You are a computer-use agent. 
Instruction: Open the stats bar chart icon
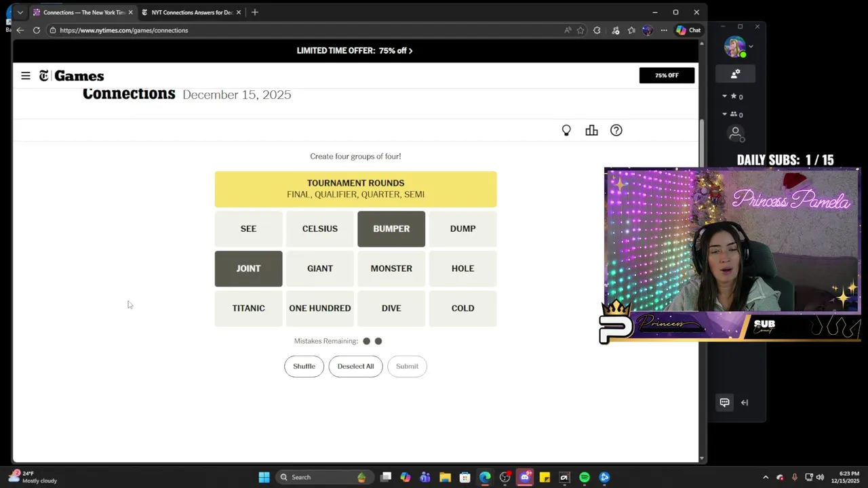[x=591, y=130]
